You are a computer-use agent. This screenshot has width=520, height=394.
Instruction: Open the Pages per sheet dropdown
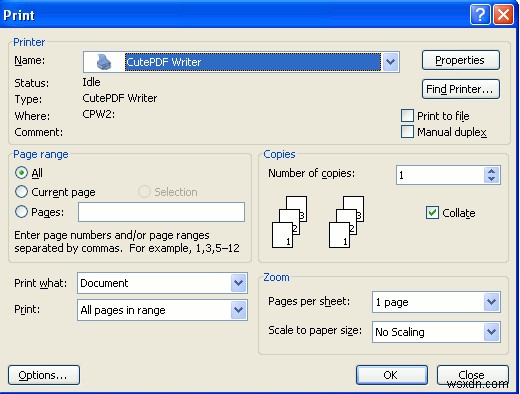click(x=492, y=302)
